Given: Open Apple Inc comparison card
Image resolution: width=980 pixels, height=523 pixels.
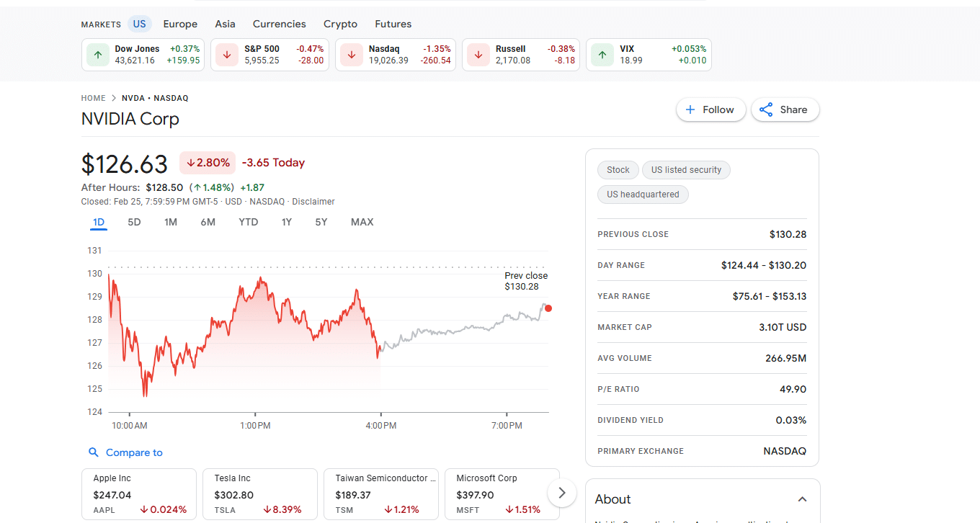Looking at the screenshot, I should (139, 494).
